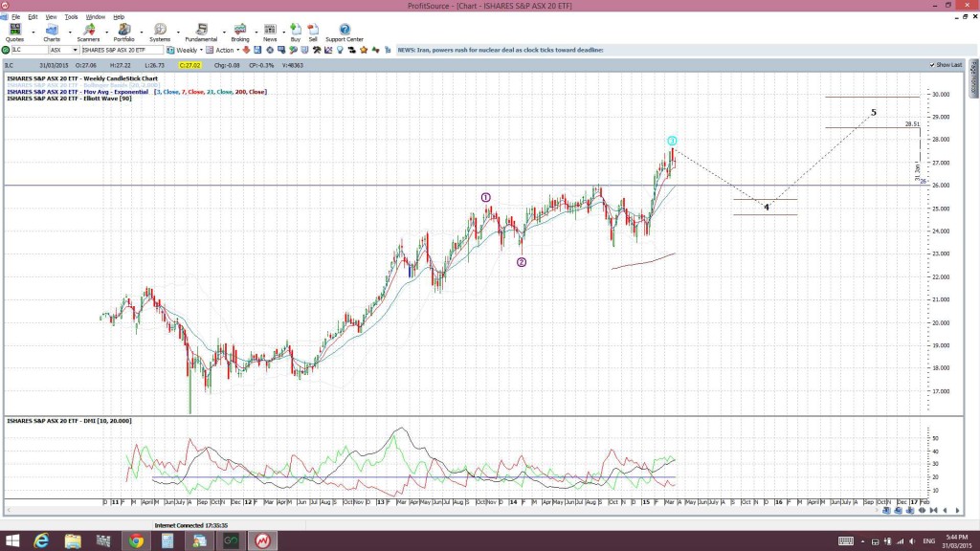Launch the Scanners tool
The image size is (980, 551).
tap(88, 33)
